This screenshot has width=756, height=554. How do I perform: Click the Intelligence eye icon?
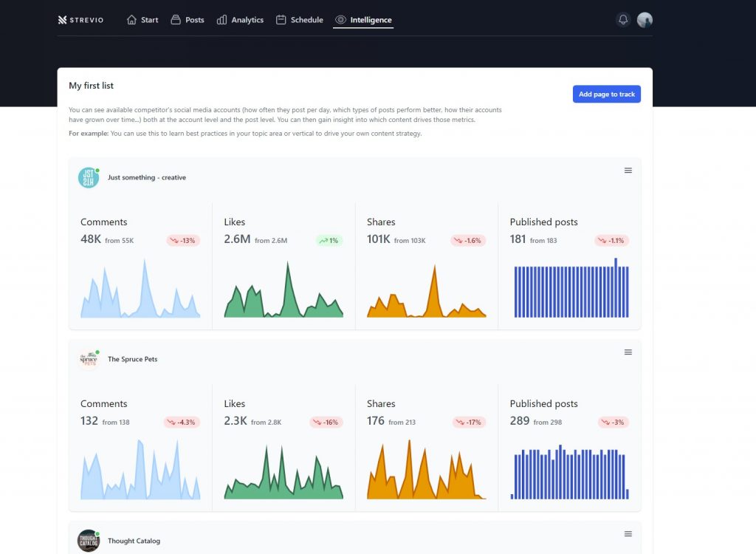coord(340,20)
